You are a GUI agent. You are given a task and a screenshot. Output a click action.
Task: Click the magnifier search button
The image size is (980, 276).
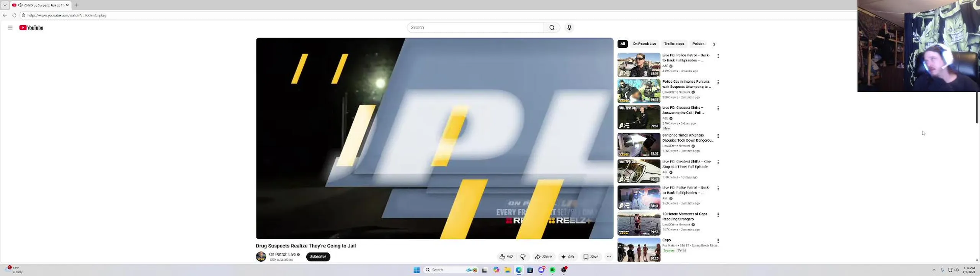tap(552, 28)
